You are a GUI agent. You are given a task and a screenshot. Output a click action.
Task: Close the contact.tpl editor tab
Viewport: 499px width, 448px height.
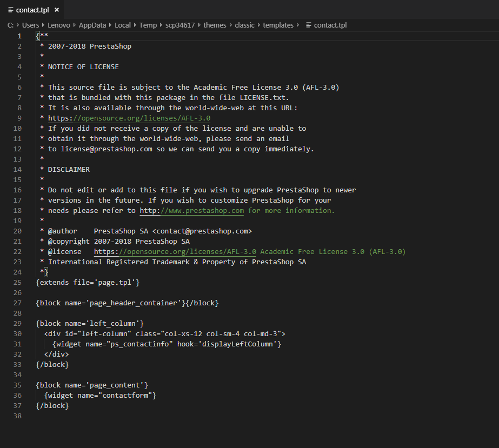[x=57, y=10]
